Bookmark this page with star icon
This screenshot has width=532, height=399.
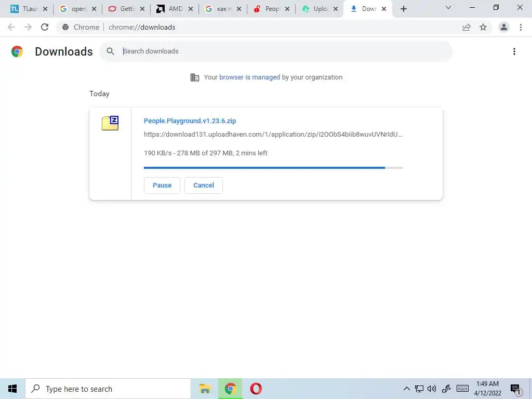[483, 27]
